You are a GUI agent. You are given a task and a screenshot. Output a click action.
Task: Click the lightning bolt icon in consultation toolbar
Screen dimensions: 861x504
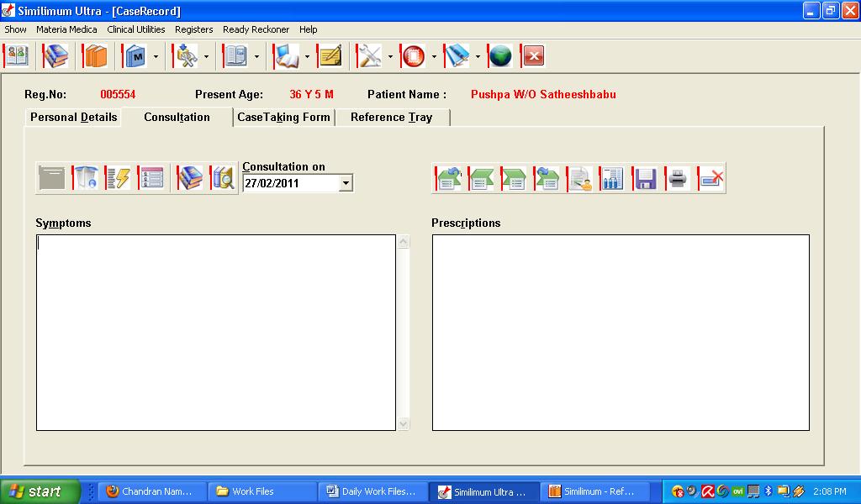click(x=119, y=178)
